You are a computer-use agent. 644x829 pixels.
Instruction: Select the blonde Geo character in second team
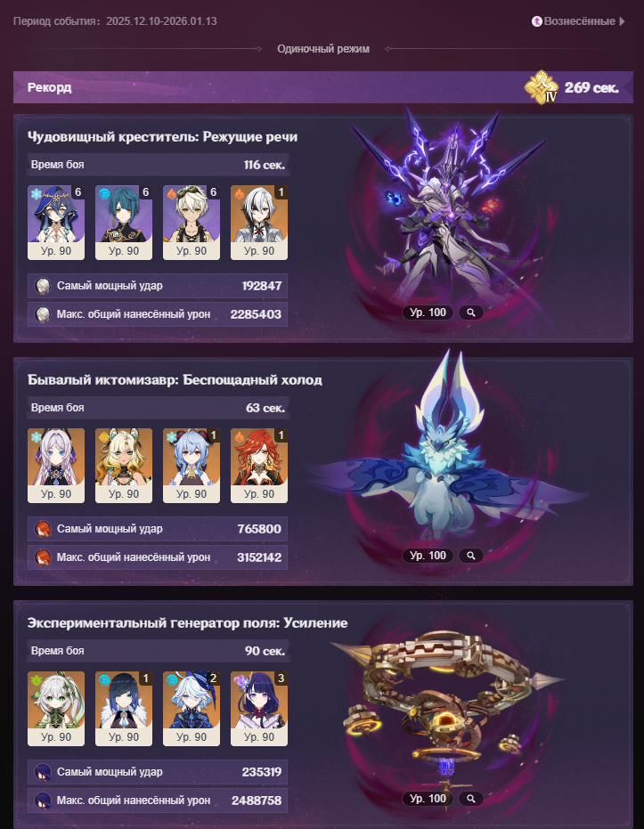(x=124, y=466)
